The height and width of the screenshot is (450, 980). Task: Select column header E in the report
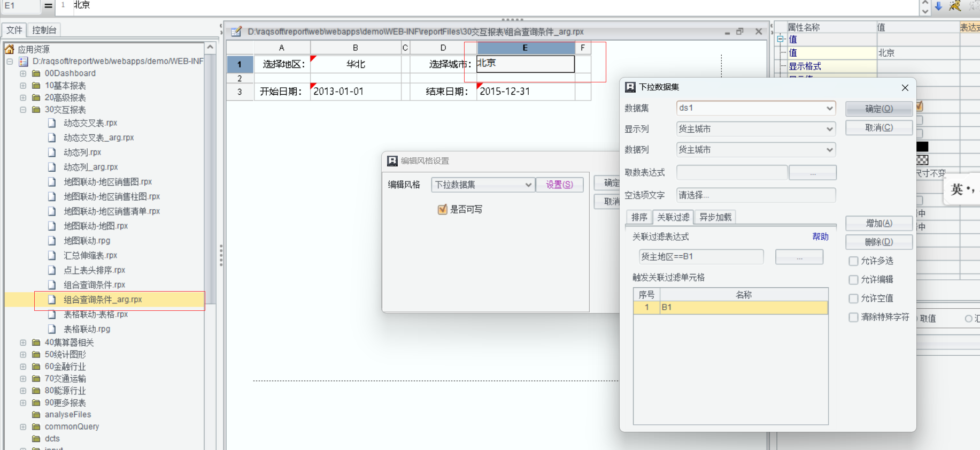pos(526,48)
